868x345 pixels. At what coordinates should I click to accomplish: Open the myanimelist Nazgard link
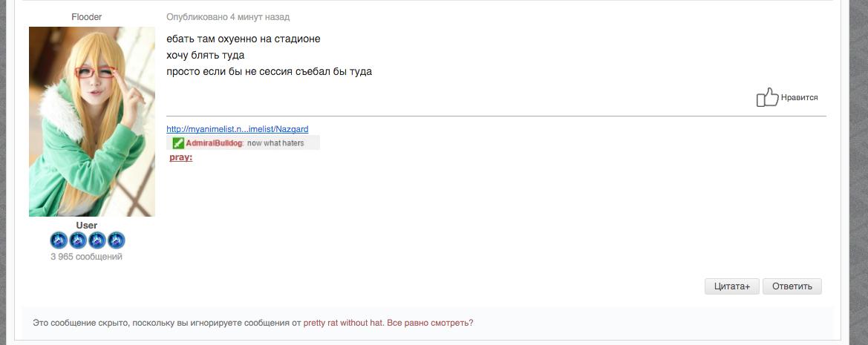point(237,129)
